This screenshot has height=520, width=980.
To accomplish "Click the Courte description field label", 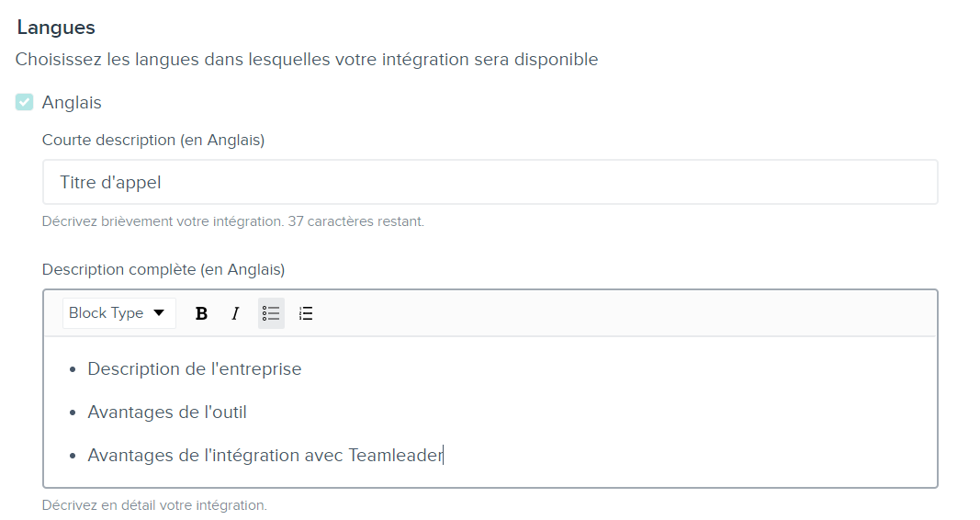I will [x=153, y=140].
